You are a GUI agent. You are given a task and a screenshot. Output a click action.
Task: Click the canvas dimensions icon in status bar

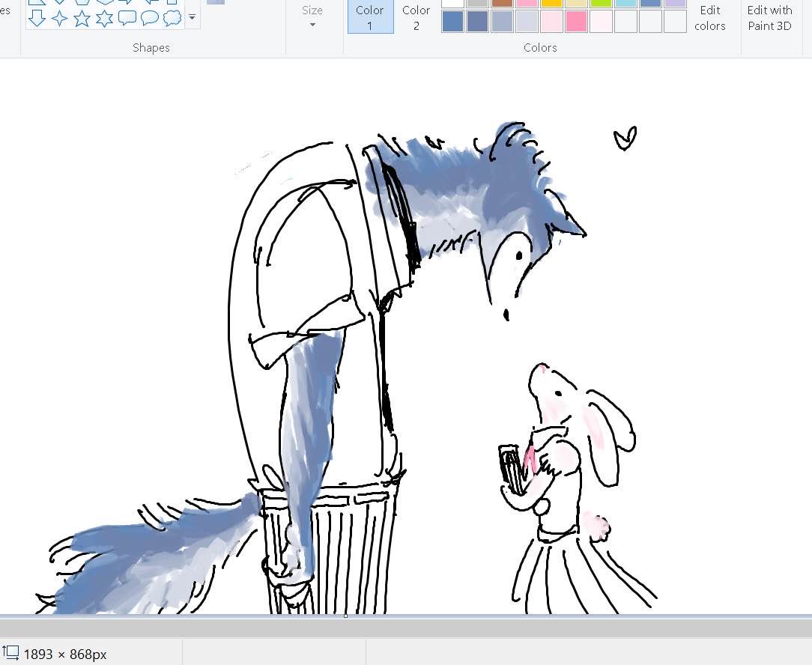coord(10,652)
